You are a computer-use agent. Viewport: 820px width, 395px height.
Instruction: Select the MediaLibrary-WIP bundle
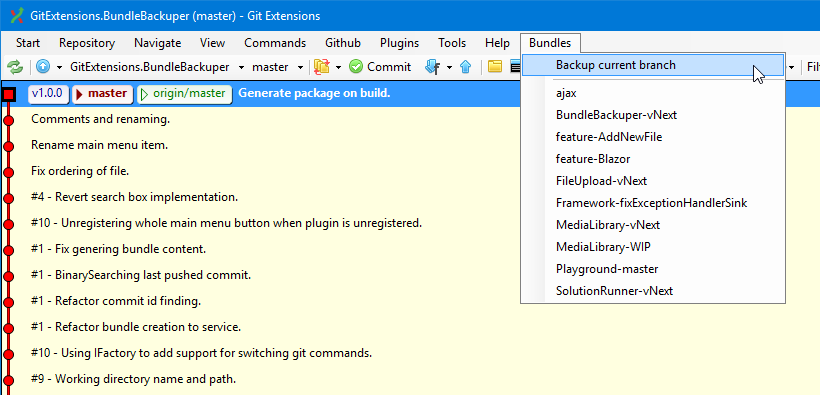(653, 246)
